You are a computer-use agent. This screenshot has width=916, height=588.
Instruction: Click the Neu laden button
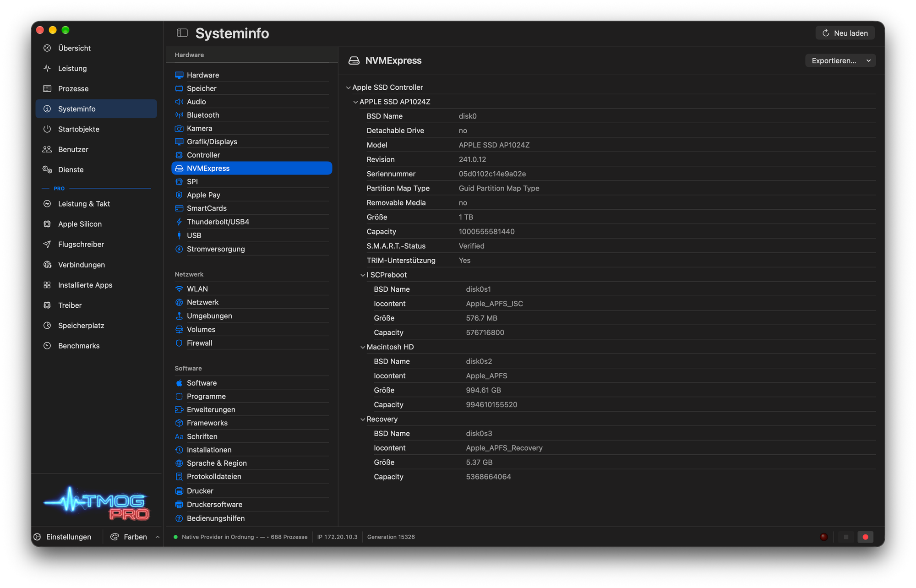845,33
